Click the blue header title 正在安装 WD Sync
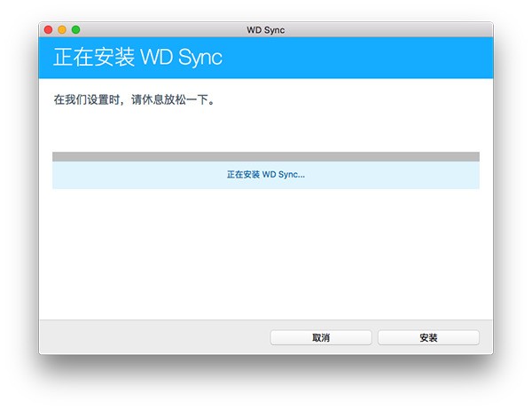 click(137, 58)
